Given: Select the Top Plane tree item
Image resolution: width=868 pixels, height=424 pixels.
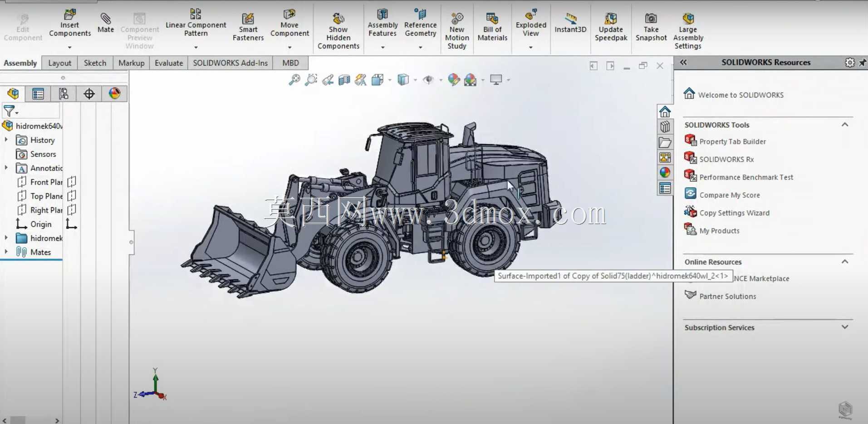Looking at the screenshot, I should point(39,196).
